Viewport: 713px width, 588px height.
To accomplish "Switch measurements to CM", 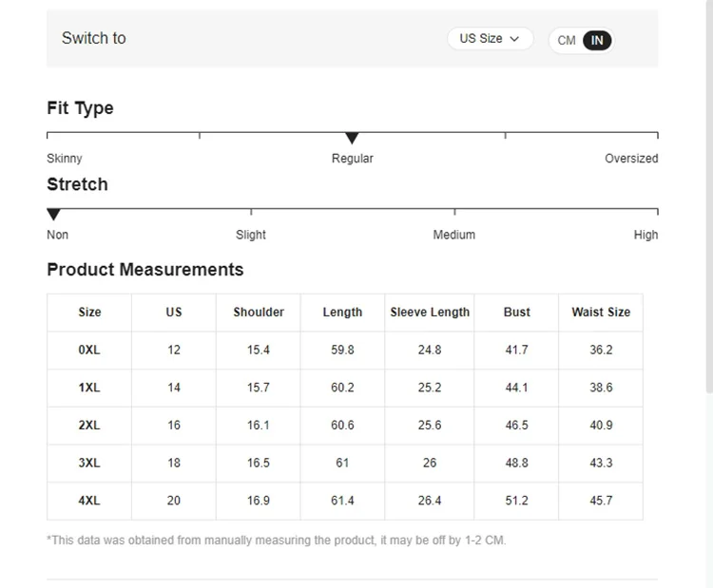I will [x=567, y=40].
